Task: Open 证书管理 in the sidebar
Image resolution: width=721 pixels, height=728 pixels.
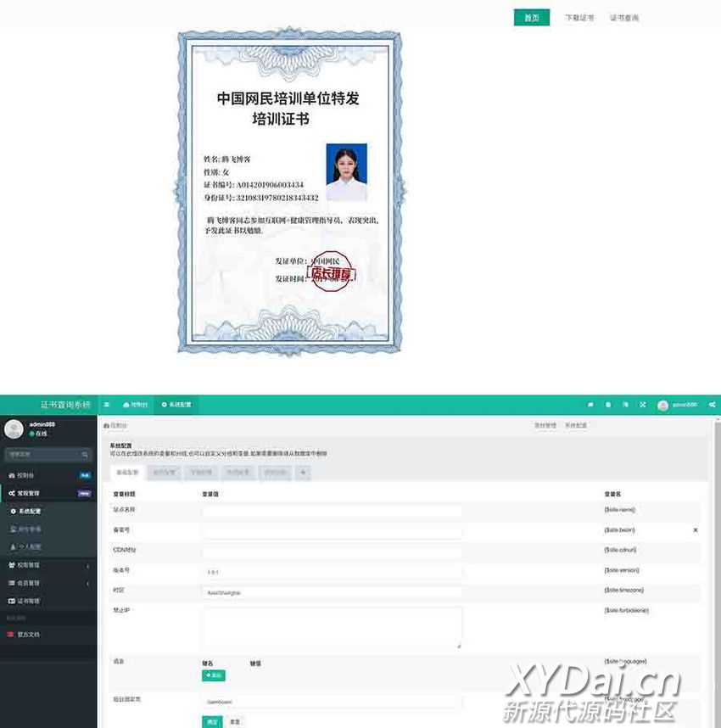Action: 29,601
